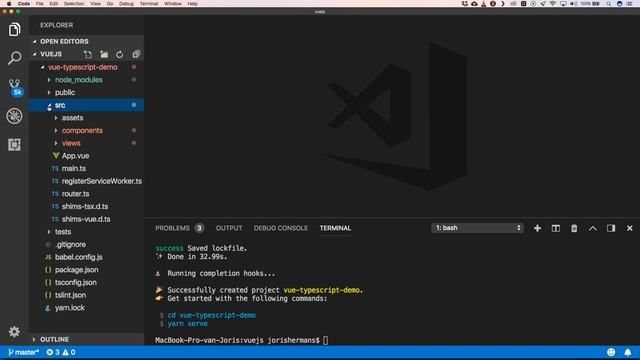The height and width of the screenshot is (360, 640).
Task: Kill the terminal with trash icon
Action: click(x=574, y=228)
